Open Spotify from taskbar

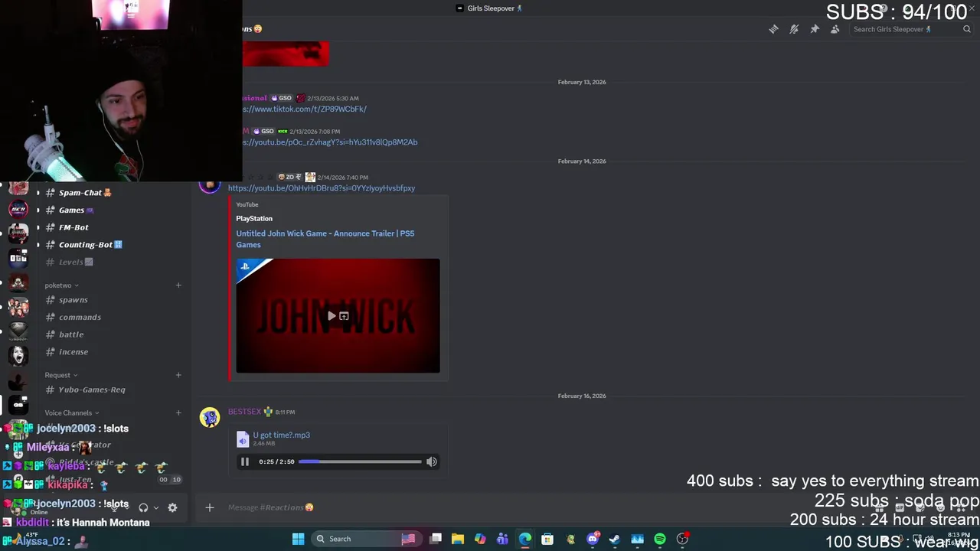(x=660, y=539)
